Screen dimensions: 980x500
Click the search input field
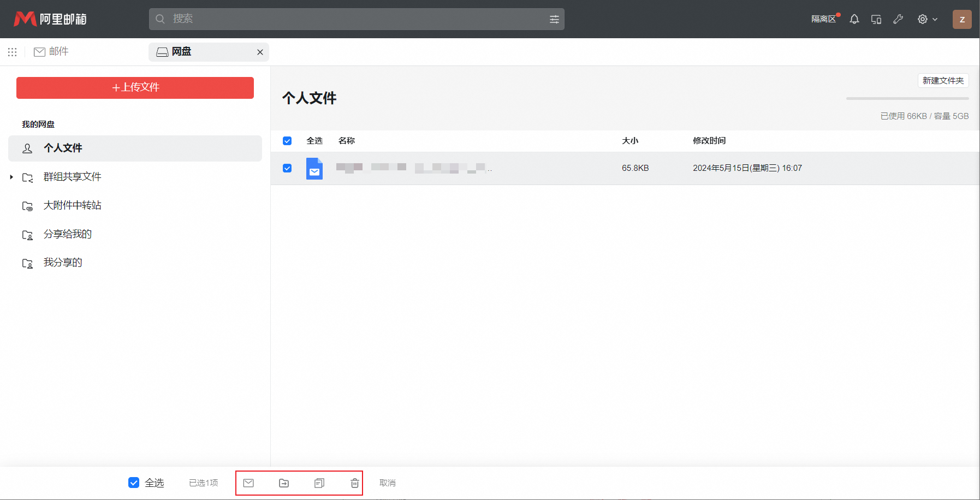pos(355,19)
